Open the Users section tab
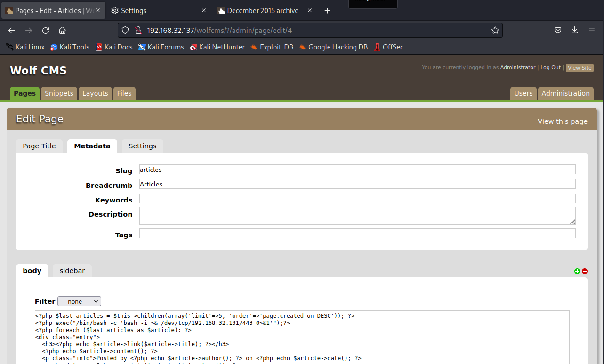The height and width of the screenshot is (364, 604). pos(523,93)
